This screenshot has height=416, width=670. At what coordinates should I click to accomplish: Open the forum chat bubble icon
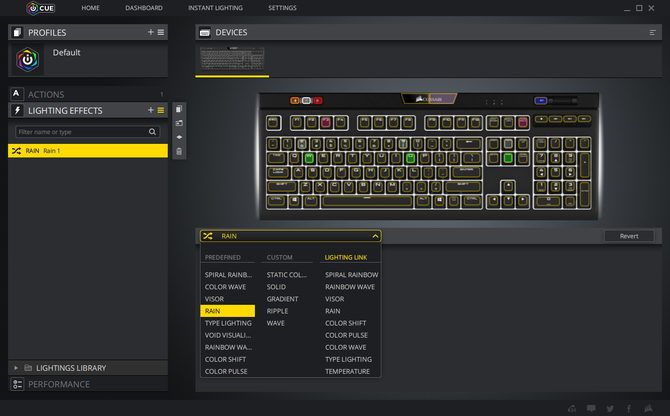point(591,408)
